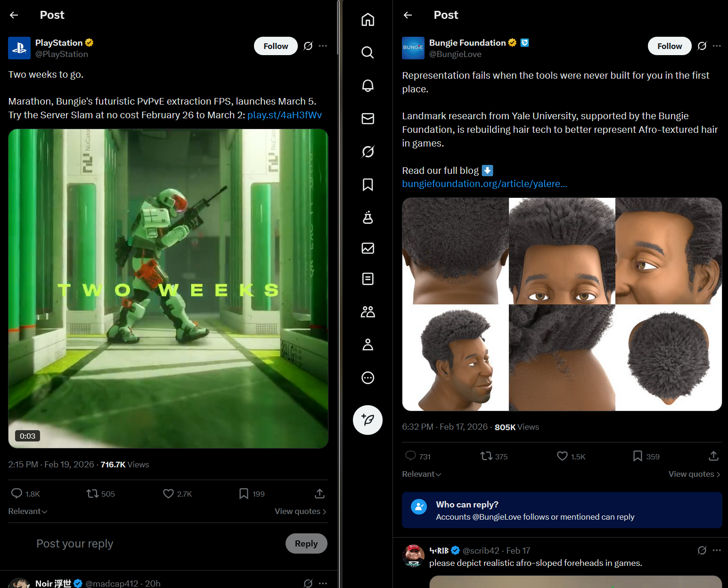Open Search in the sidebar

368,52
